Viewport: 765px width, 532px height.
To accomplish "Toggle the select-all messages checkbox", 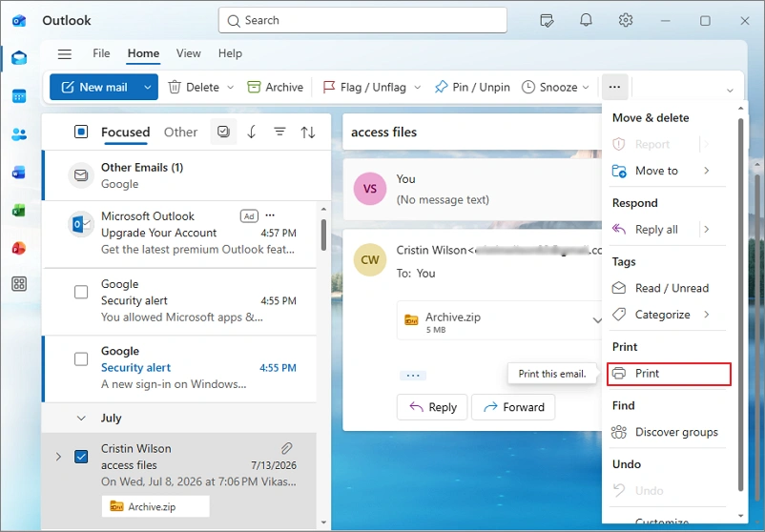I will tap(81, 132).
